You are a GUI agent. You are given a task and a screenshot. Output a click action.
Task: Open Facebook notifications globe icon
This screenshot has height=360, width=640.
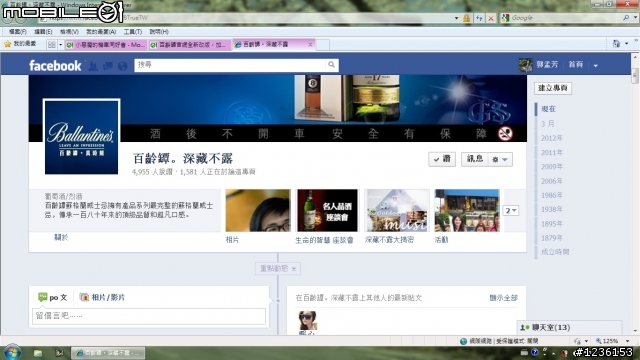122,66
